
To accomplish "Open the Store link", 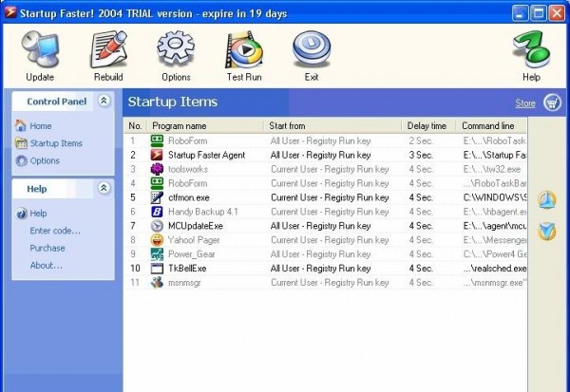I will (x=525, y=103).
